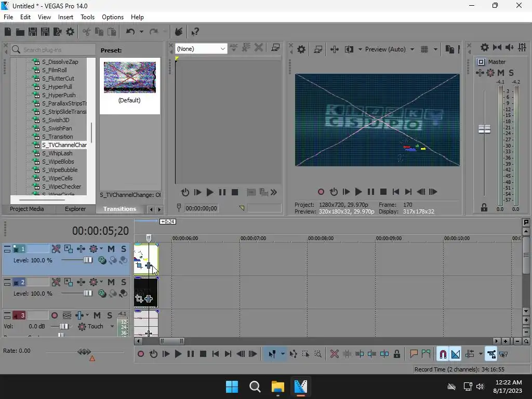
Task: Insert a marker from timeline toolbar
Action: pos(414,354)
